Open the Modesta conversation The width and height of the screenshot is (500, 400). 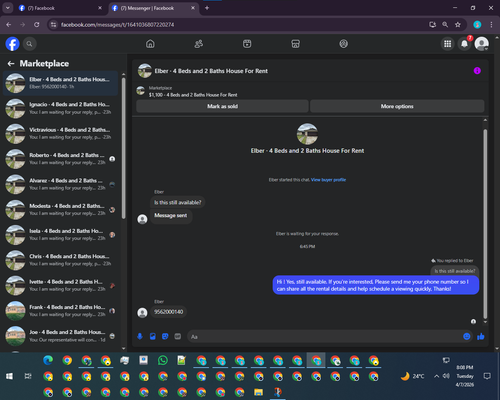[60, 210]
